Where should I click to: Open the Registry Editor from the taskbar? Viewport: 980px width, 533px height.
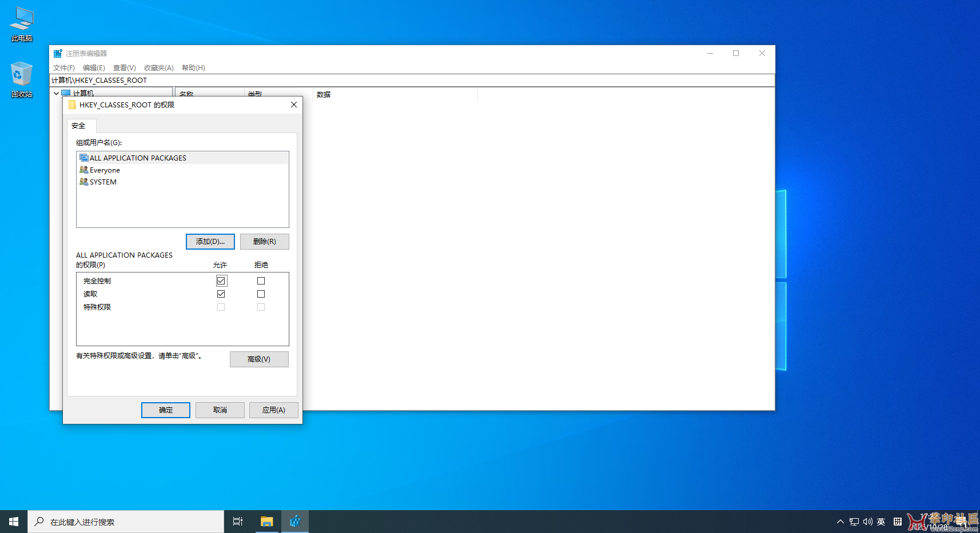pos(295,521)
